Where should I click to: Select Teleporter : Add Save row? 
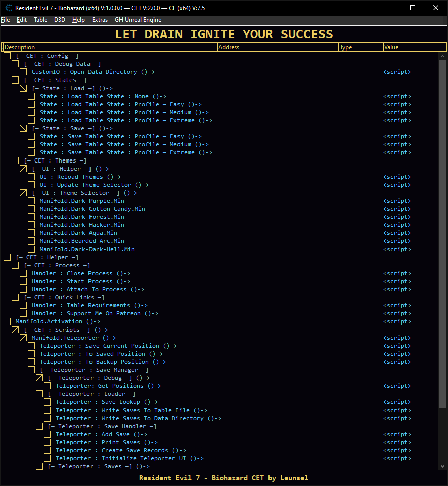(102, 434)
